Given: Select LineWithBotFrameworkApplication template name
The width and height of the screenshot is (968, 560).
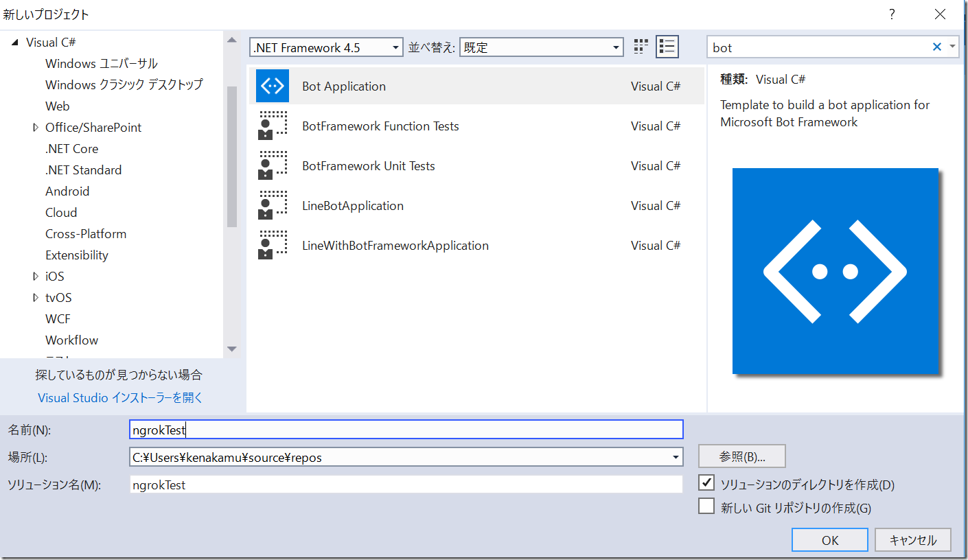Looking at the screenshot, I should point(395,246).
